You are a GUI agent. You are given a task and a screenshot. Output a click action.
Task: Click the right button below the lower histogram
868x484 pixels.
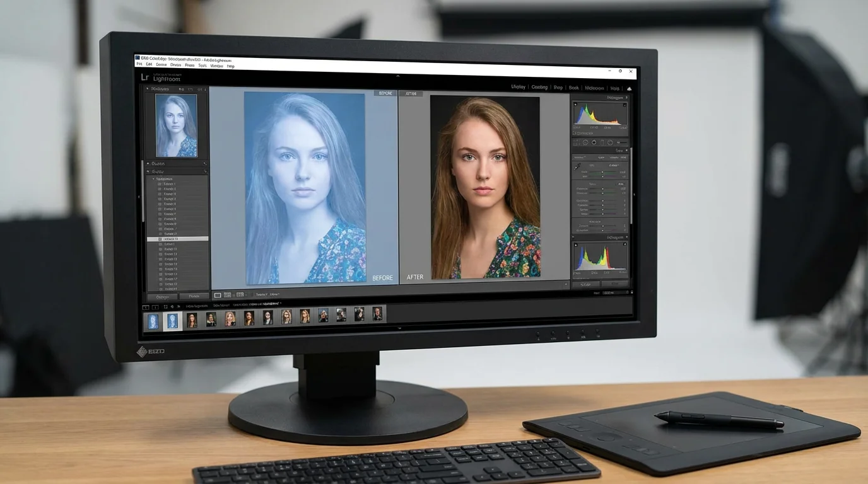[614, 284]
